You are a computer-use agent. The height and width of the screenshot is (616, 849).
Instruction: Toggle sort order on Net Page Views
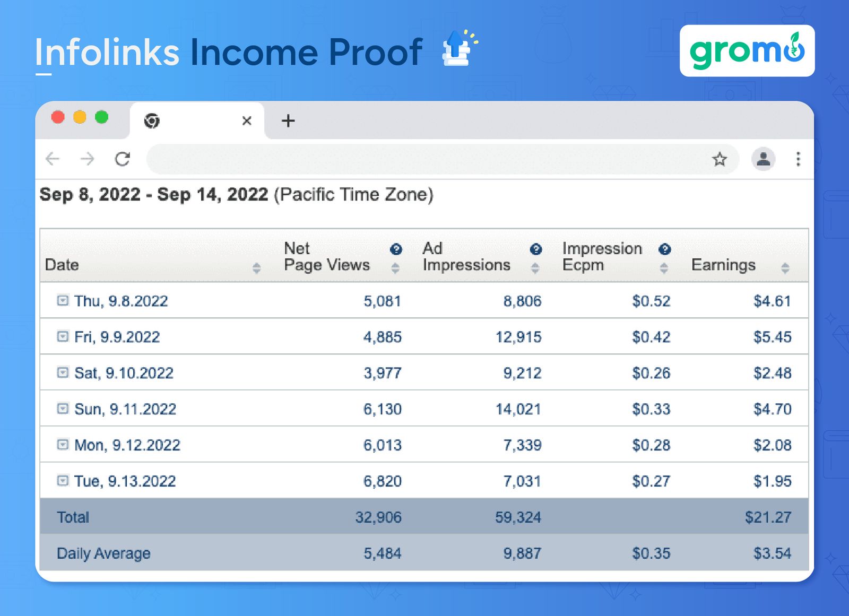click(395, 267)
